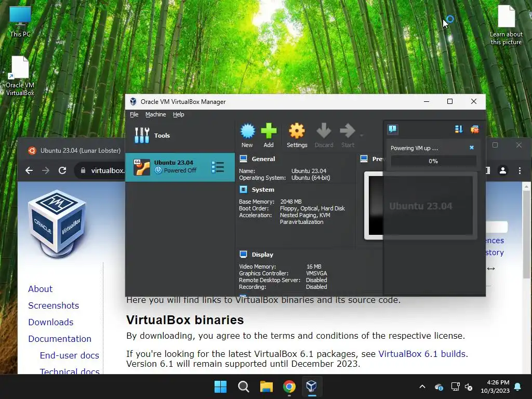Screen dimensions: 532x399
Task: Open taskbar Search
Action: 243,387
